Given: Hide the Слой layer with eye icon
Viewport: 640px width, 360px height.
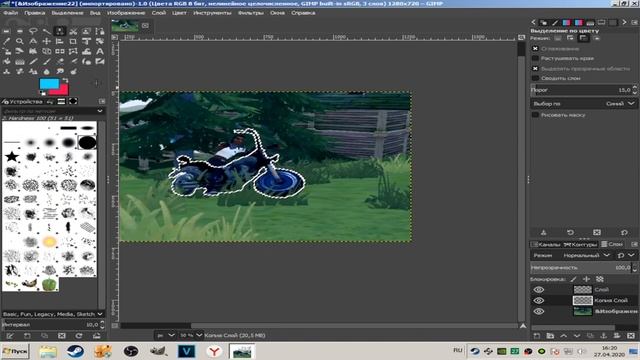Looking at the screenshot, I should (x=539, y=290).
